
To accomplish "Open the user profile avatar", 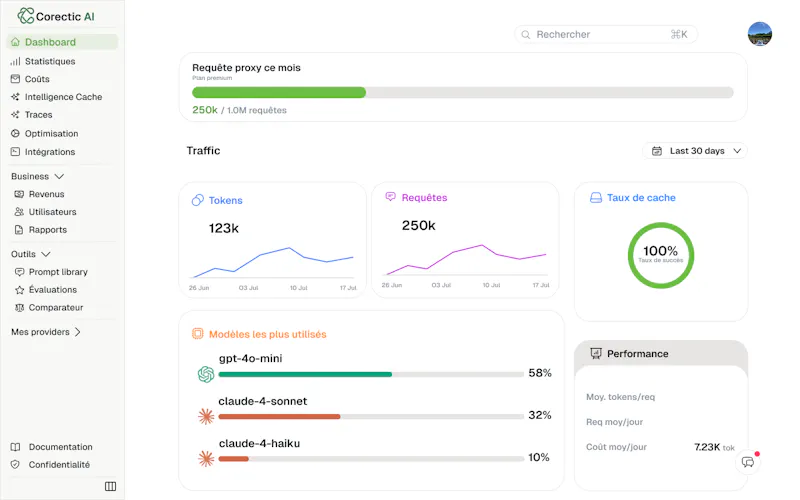I will pyautogui.click(x=760, y=34).
